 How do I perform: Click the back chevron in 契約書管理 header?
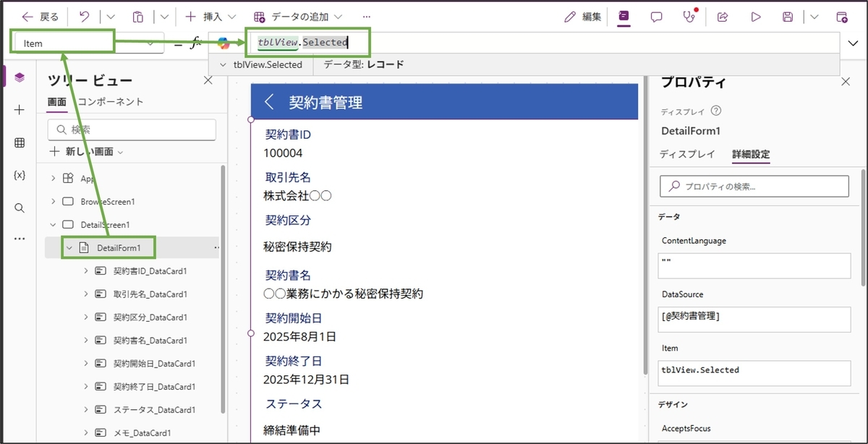pyautogui.click(x=269, y=102)
